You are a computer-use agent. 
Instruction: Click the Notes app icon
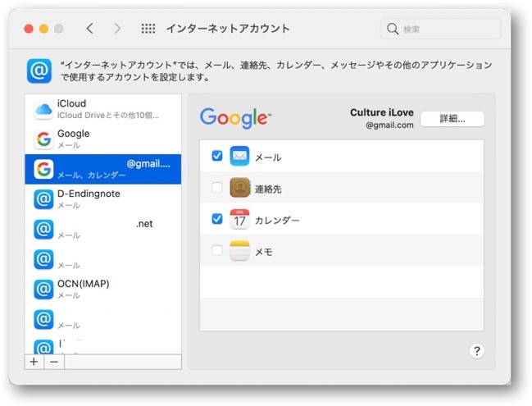(x=239, y=251)
